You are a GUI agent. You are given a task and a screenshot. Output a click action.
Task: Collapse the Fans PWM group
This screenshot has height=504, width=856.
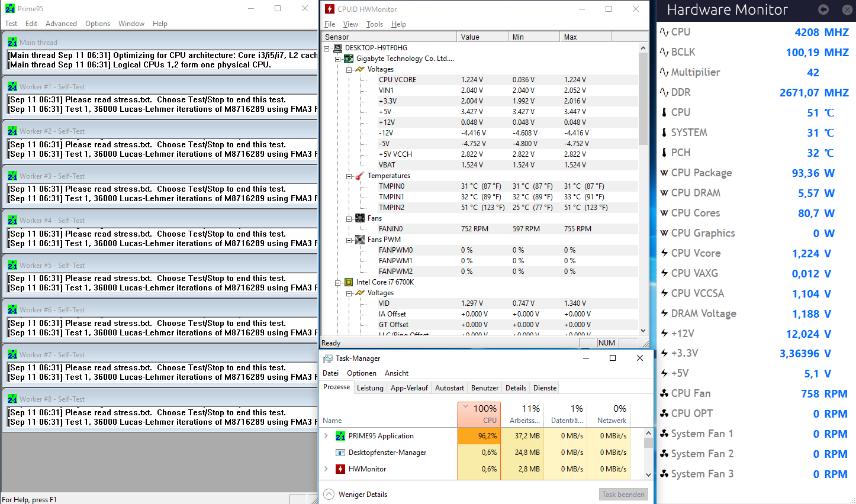(x=349, y=240)
